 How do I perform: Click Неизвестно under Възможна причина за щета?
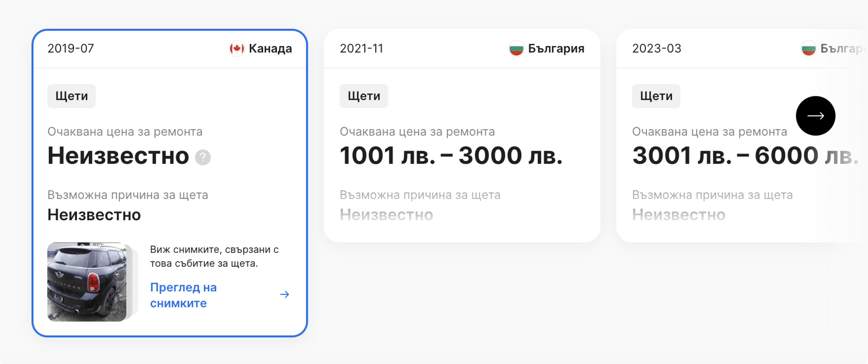94,215
